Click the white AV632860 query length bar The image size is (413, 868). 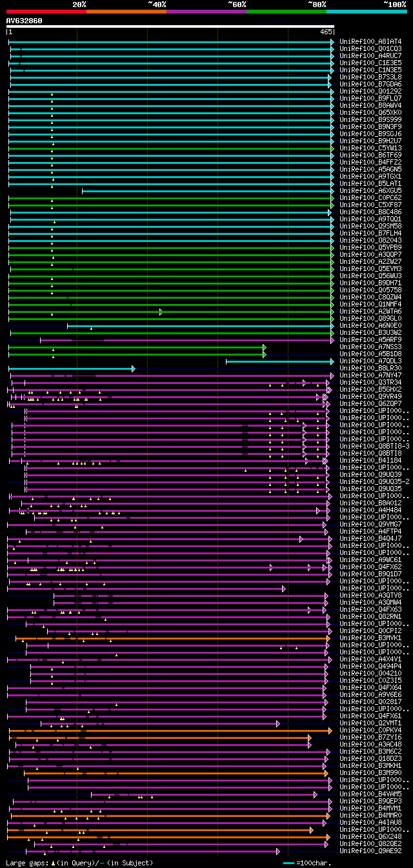170,26
